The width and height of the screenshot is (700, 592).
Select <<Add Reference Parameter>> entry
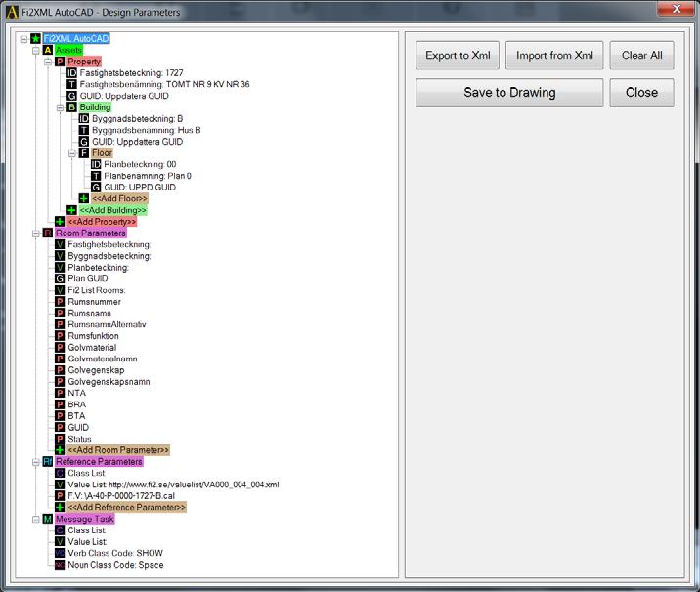click(x=126, y=508)
